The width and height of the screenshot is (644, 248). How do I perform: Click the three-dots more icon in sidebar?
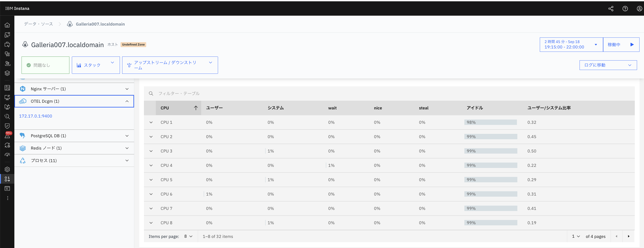pyautogui.click(x=7, y=198)
